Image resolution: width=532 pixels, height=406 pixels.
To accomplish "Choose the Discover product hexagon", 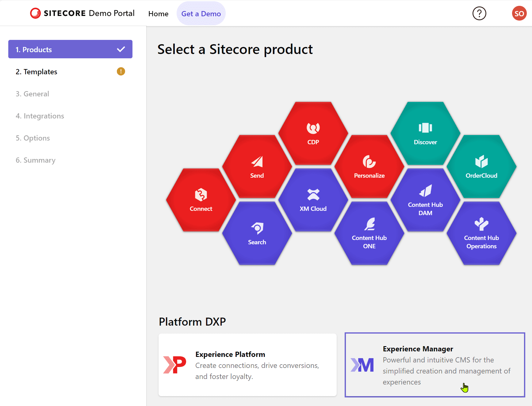I will 425,134.
